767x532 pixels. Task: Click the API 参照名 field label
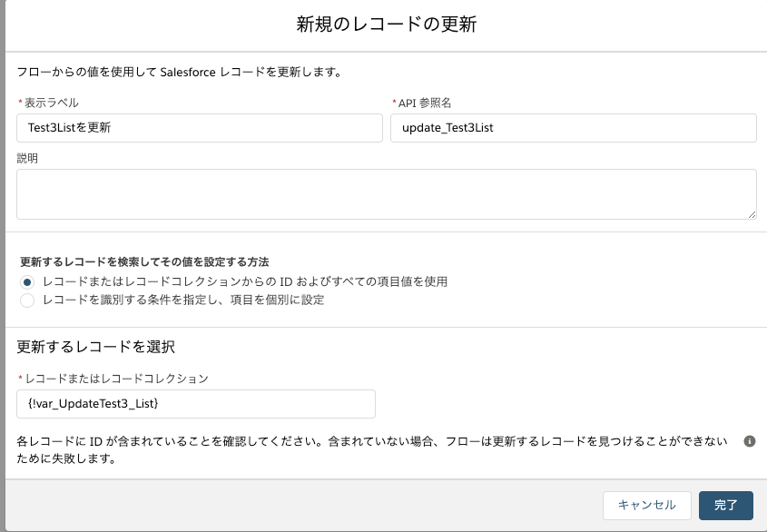coord(425,103)
